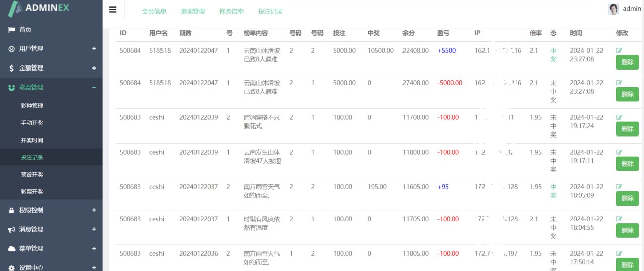Screen dimensions: 644x271
Task: Delete the first 518518 bet record
Action: pyautogui.click(x=627, y=62)
